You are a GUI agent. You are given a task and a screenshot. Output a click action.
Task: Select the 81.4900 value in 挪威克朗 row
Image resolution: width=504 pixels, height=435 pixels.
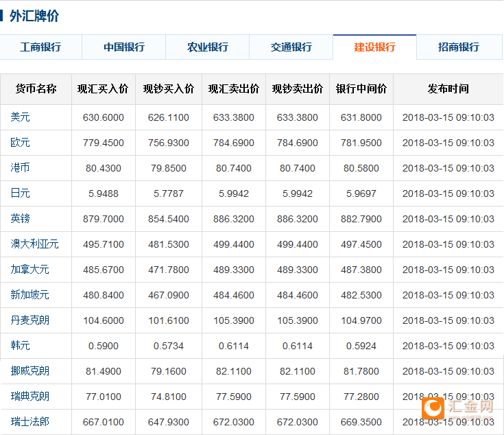pos(103,371)
